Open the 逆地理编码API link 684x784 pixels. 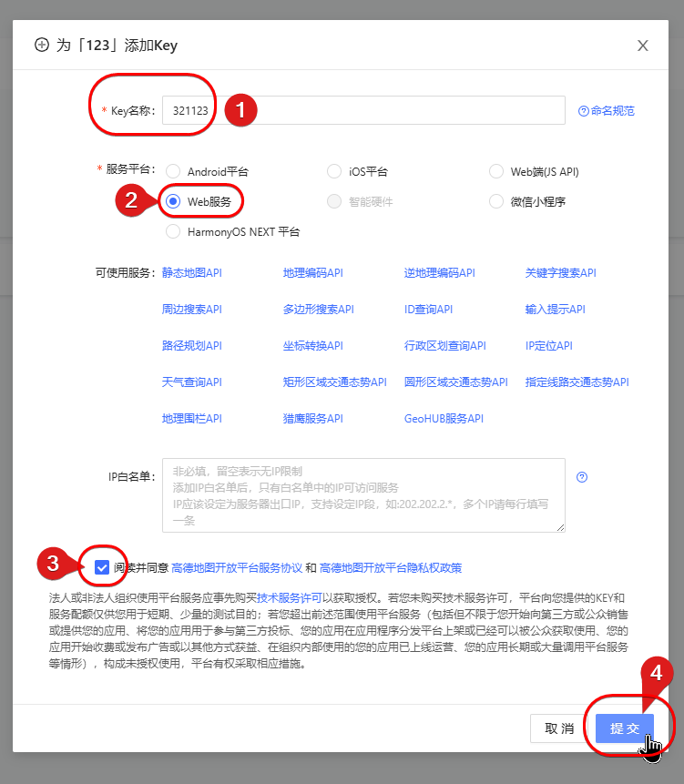pyautogui.click(x=440, y=273)
